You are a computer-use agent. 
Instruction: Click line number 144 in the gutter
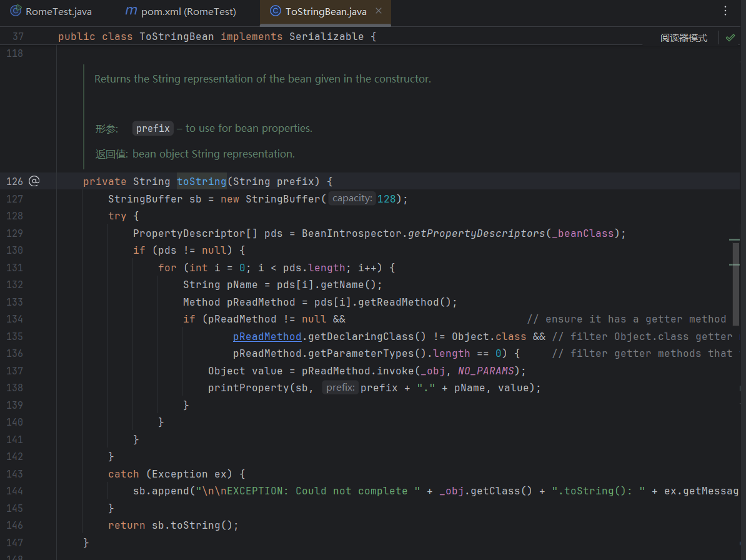pyautogui.click(x=14, y=491)
